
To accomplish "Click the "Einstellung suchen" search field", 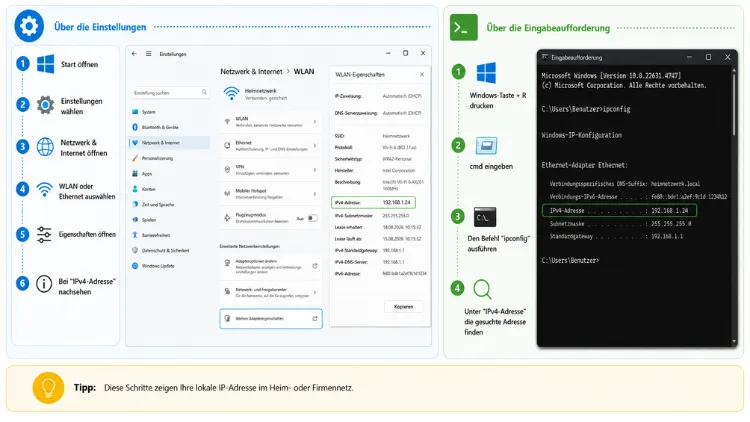I will pyautogui.click(x=170, y=92).
